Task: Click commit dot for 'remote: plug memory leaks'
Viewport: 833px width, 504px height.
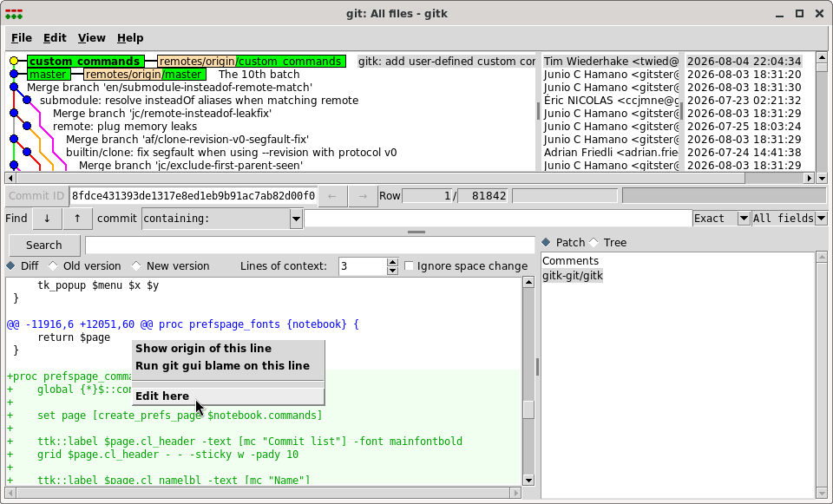Action: point(27,127)
